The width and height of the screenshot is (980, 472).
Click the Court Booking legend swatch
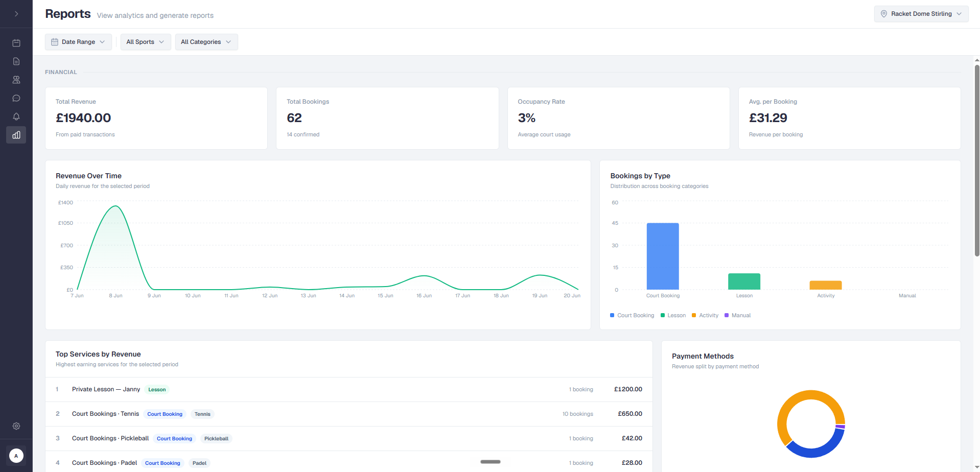[612, 315]
